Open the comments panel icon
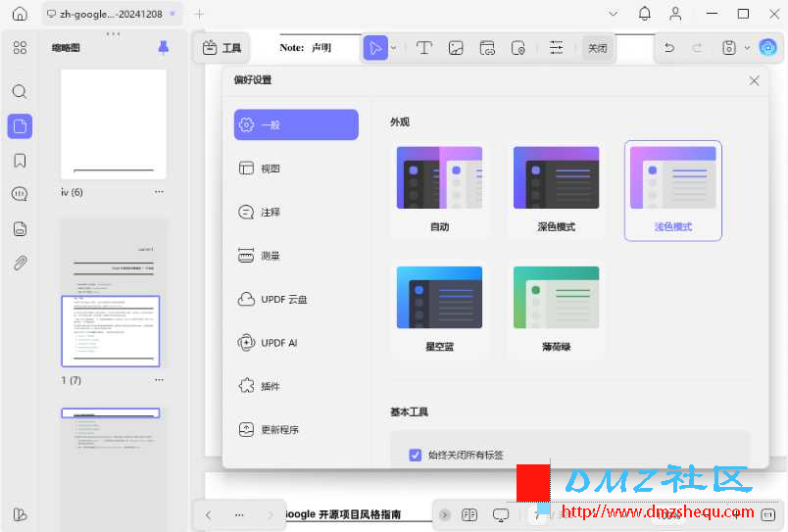Screen dimensions: 788x532 [20, 194]
